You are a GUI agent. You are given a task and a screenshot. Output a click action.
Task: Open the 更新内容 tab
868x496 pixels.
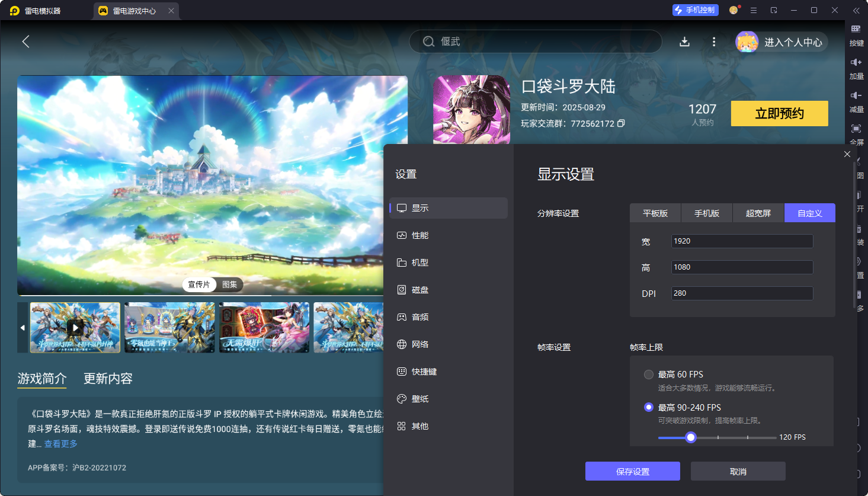[x=108, y=379]
